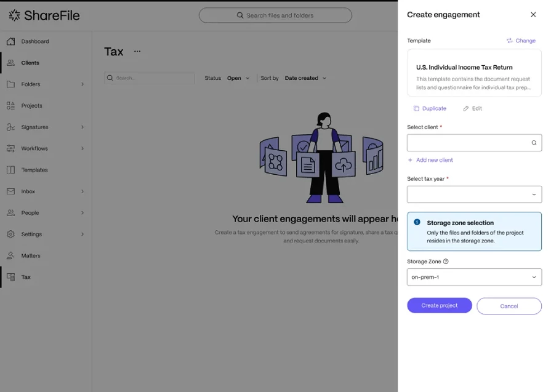Expand the Inbox sidebar chevron
Viewport: 551px width, 392px height.
point(82,191)
